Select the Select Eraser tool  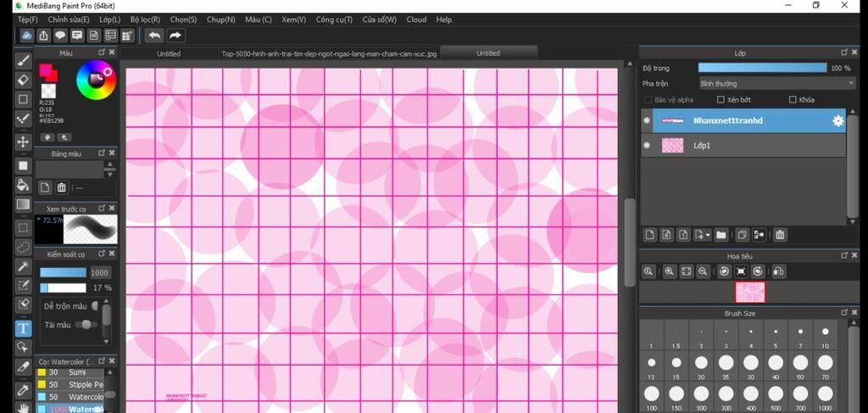(x=23, y=304)
